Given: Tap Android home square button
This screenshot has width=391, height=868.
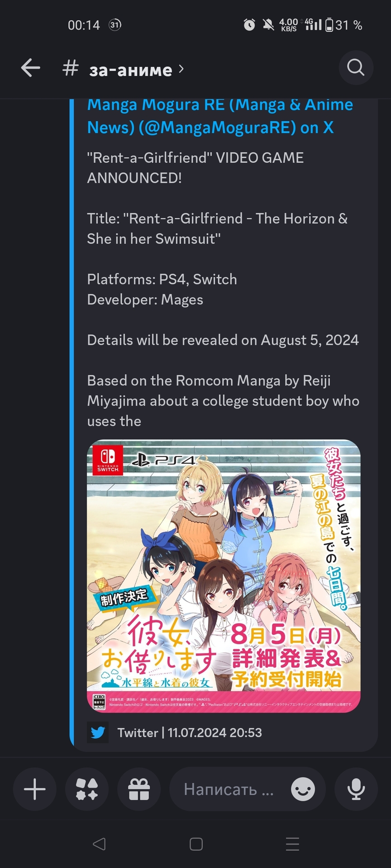Looking at the screenshot, I should (196, 844).
